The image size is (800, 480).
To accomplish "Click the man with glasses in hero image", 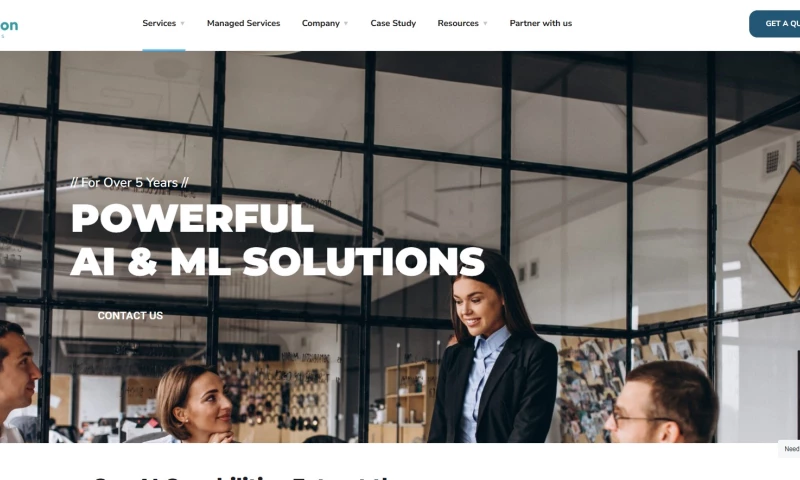I will pyautogui.click(x=661, y=402).
